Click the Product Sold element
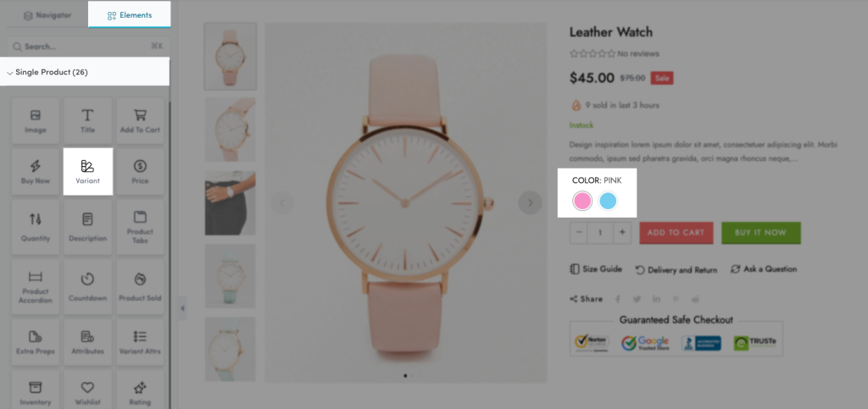This screenshot has width=868, height=409. coord(140,285)
